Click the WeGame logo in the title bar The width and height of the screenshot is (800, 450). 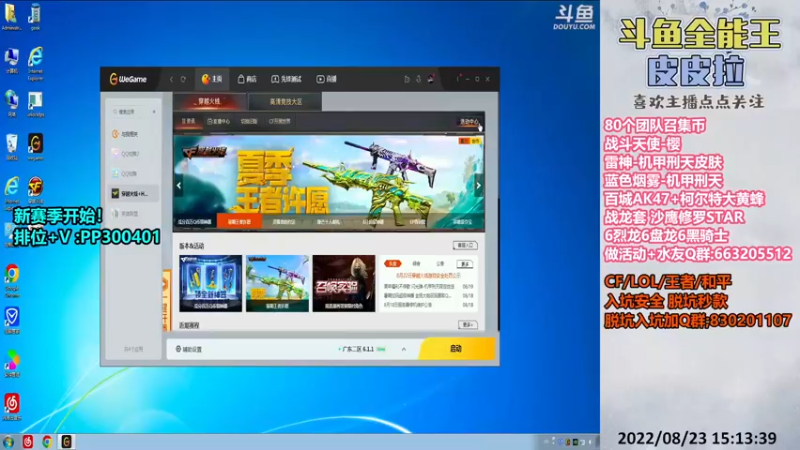pyautogui.click(x=128, y=79)
